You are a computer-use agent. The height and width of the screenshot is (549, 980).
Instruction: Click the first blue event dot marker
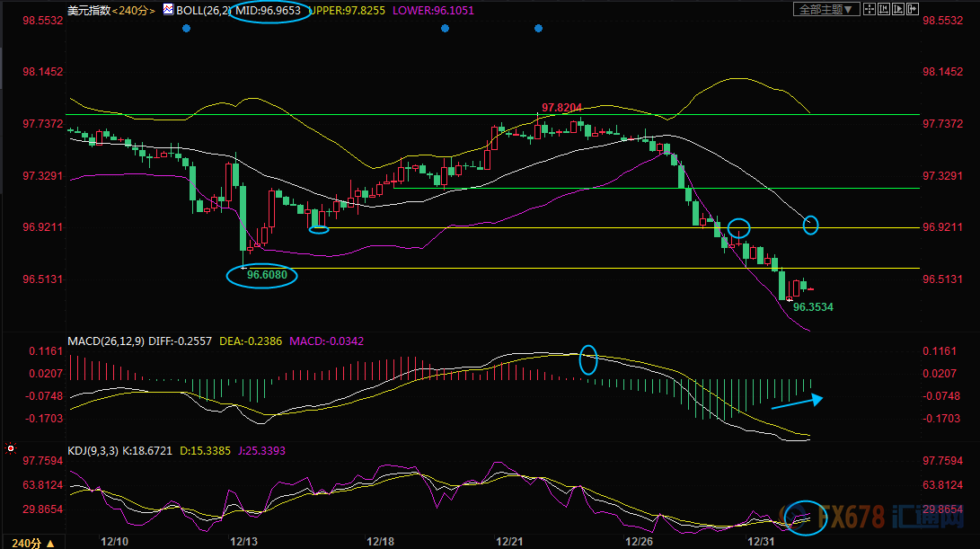pos(186,29)
